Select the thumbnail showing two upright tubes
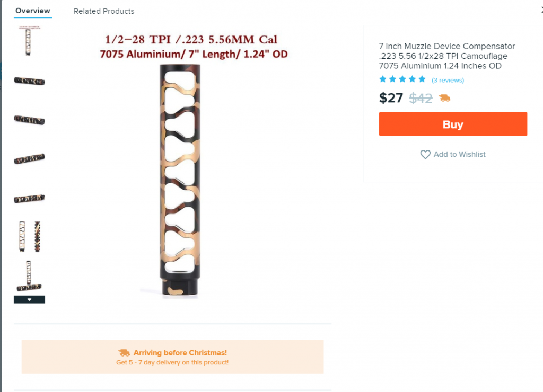Screen dimensions: 543x392 (29, 236)
